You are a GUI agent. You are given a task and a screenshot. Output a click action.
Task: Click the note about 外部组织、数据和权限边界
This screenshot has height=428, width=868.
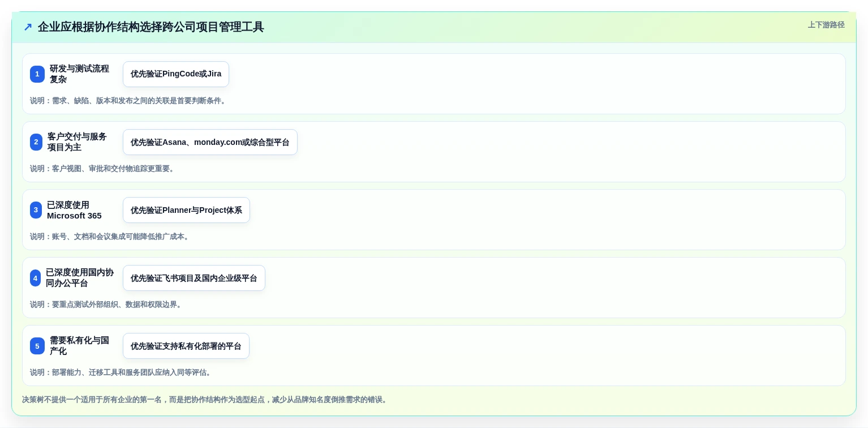[x=107, y=305]
